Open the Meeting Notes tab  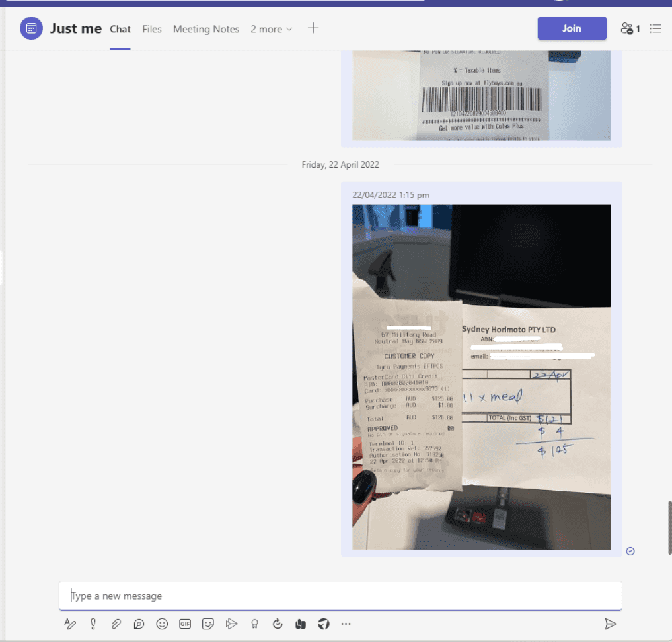coord(206,29)
